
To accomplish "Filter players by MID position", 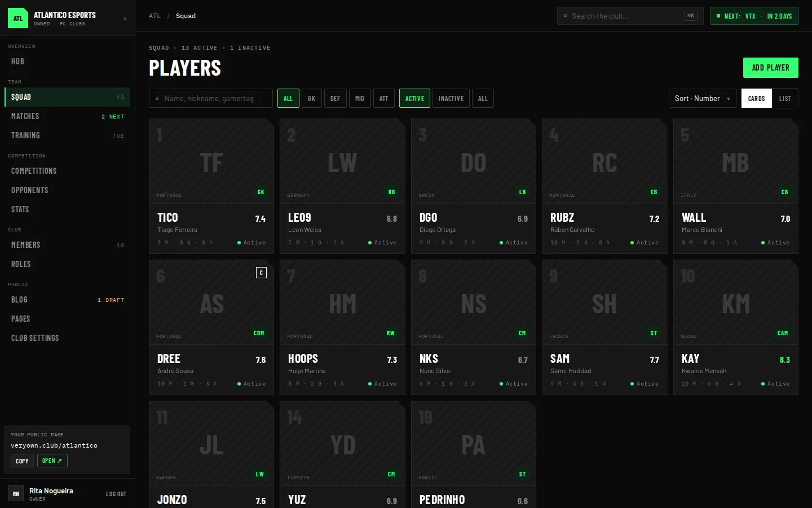I will [359, 98].
